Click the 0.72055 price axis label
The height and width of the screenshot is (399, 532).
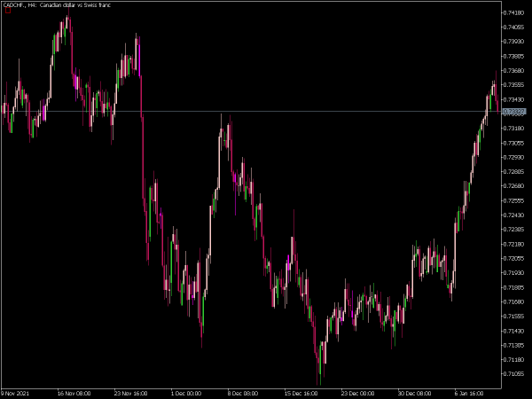click(x=513, y=259)
